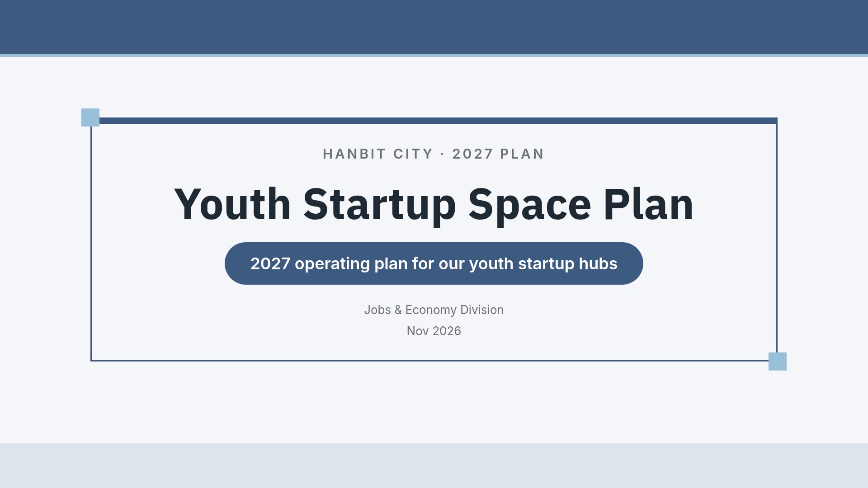Click "2027 PLAN" in the supertitle line
The height and width of the screenshot is (488, 868).
pos(498,154)
